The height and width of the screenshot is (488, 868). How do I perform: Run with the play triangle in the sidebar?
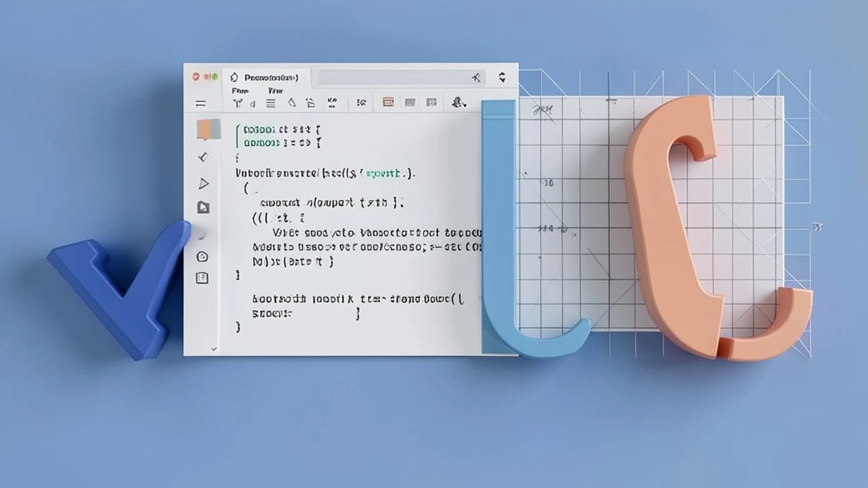point(203,184)
